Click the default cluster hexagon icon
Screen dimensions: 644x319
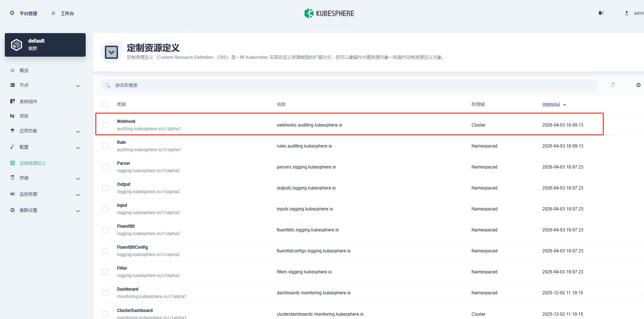click(x=17, y=45)
